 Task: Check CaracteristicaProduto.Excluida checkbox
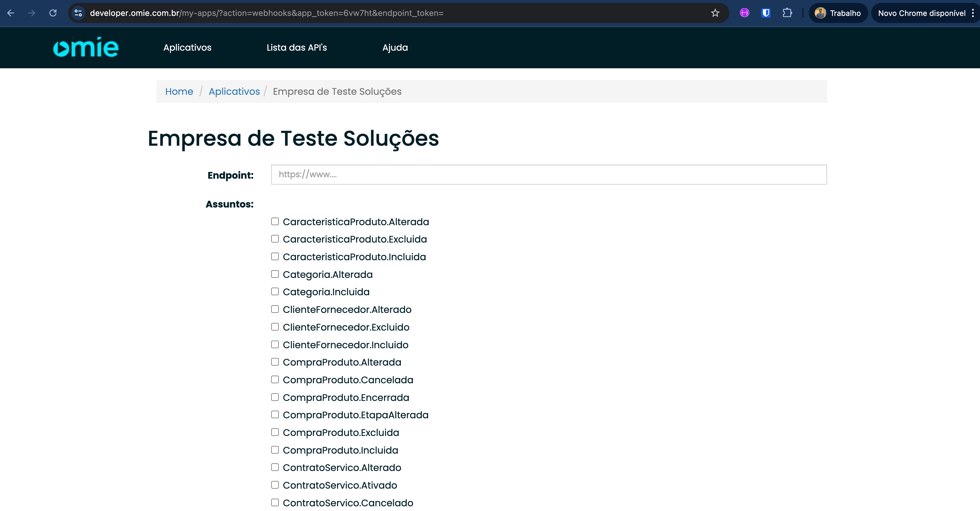275,239
